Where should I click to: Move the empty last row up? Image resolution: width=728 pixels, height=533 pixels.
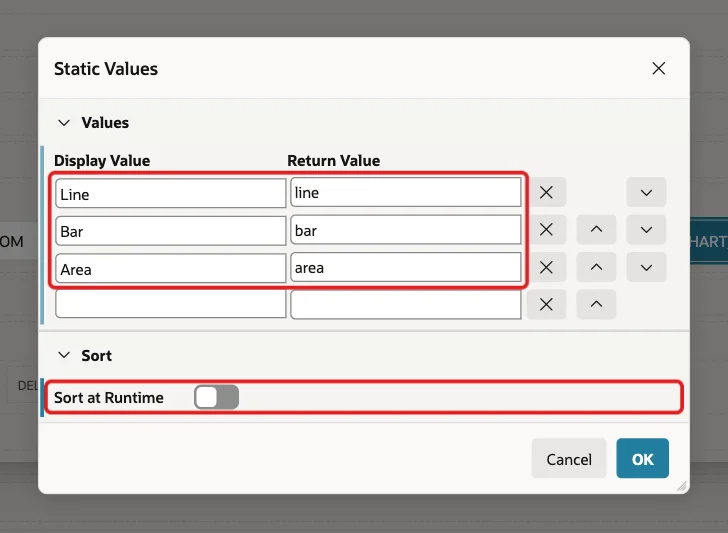click(x=597, y=305)
